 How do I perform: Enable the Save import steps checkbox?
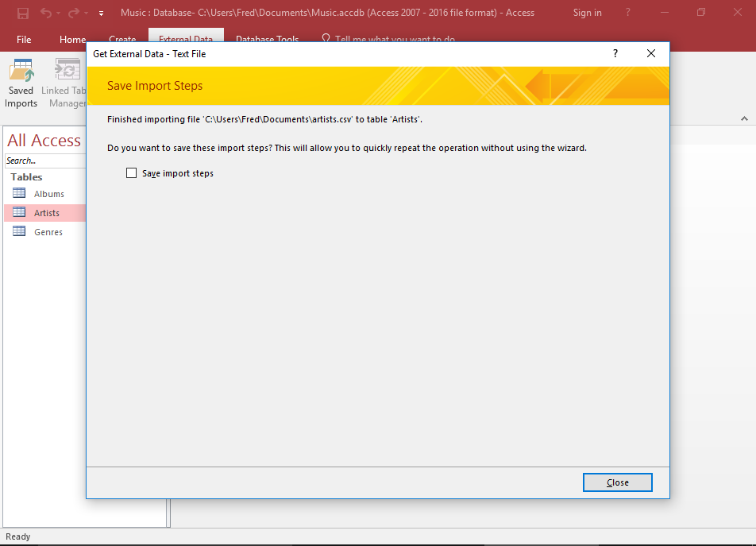click(131, 173)
